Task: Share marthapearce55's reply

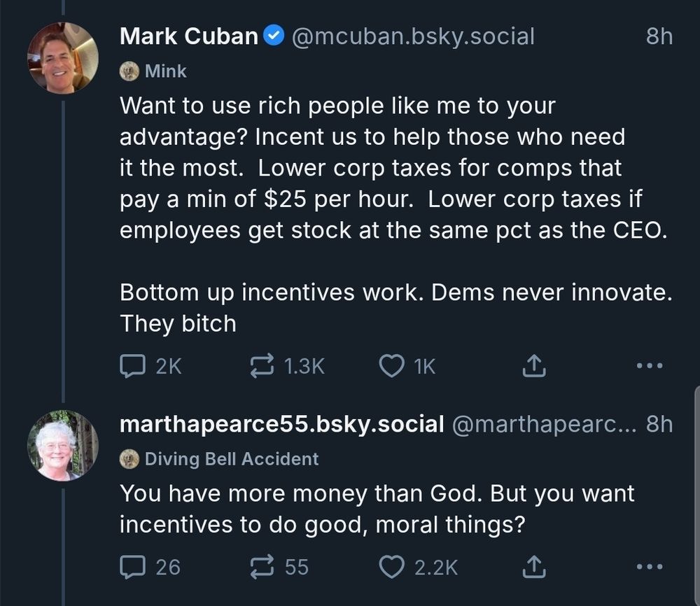Action: point(534,566)
